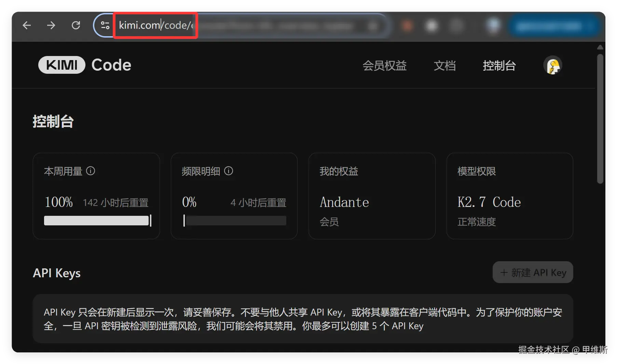The image size is (617, 364).
Task: Select the Andante 我的权益 card
Action: [372, 196]
